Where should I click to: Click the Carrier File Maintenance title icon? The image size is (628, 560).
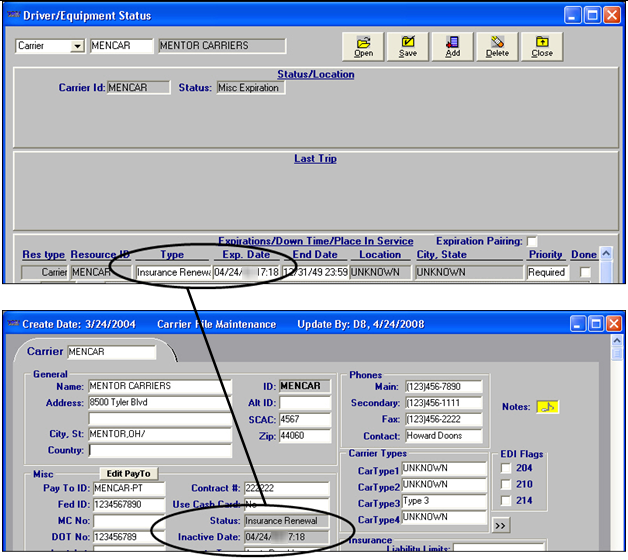(11, 324)
